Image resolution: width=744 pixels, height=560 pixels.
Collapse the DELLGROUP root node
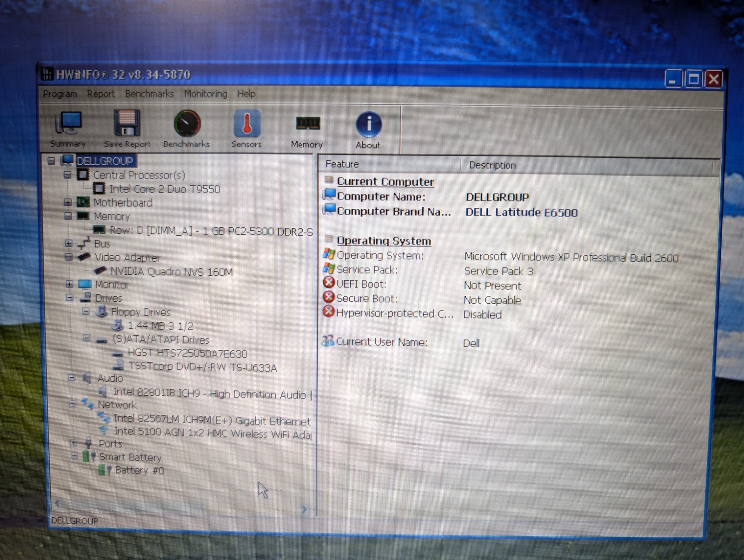[x=51, y=161]
